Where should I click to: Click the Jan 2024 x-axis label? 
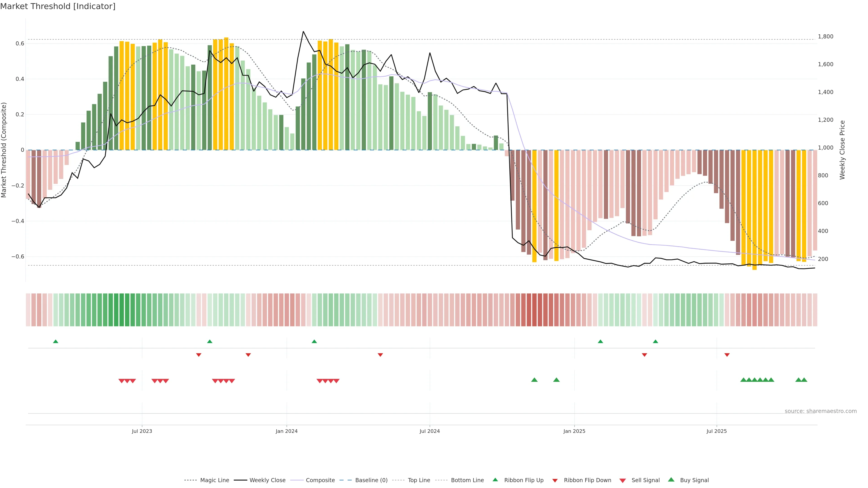click(286, 431)
